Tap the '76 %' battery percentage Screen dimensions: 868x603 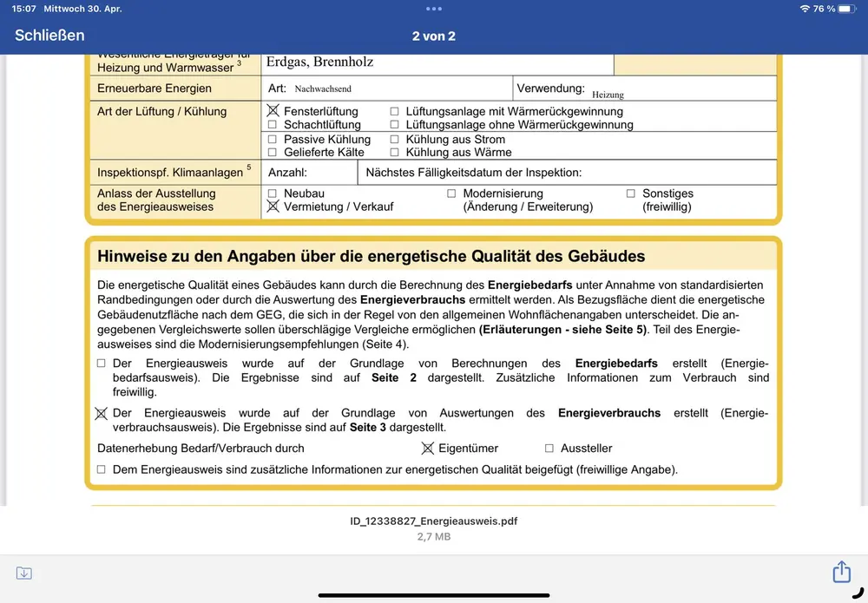point(825,9)
